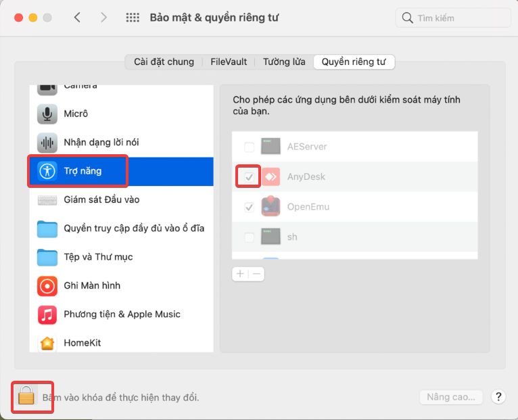This screenshot has width=518, height=420.
Task: Open Ghi Màn hình screen recording icon
Action: click(47, 285)
